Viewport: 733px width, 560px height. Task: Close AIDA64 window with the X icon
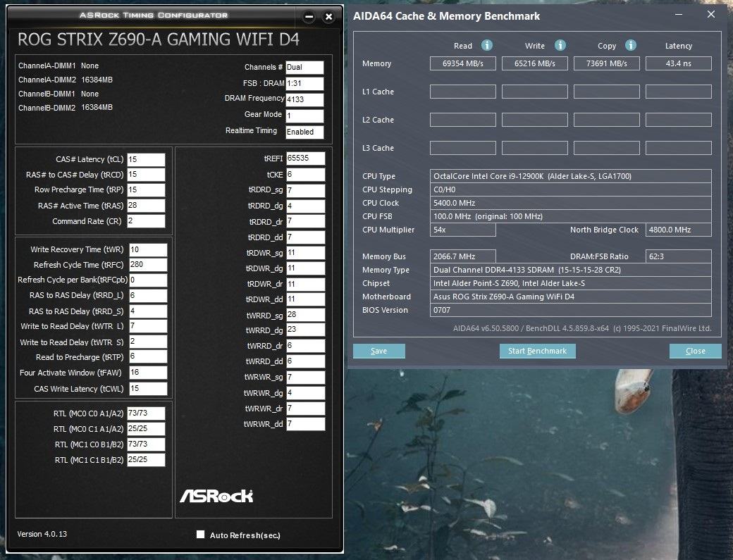[x=711, y=15]
